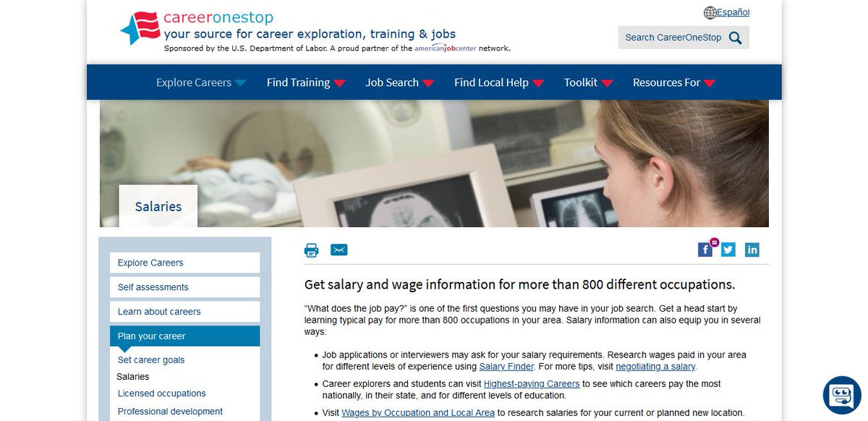Expand the Explore Careers arrow
This screenshot has height=421, width=868.
coord(241,83)
